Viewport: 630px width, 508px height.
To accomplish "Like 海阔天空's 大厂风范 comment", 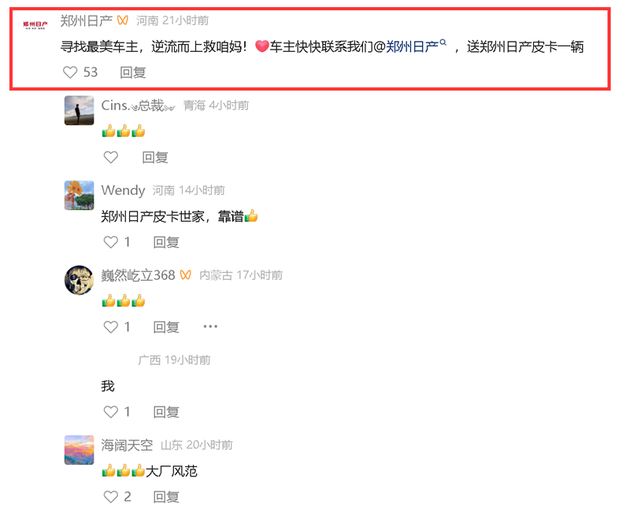I will tap(111, 497).
